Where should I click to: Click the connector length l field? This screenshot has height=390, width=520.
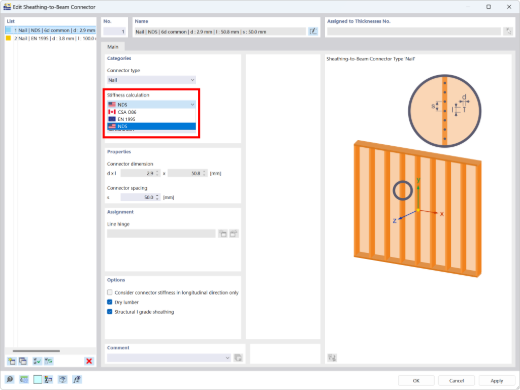[187, 173]
